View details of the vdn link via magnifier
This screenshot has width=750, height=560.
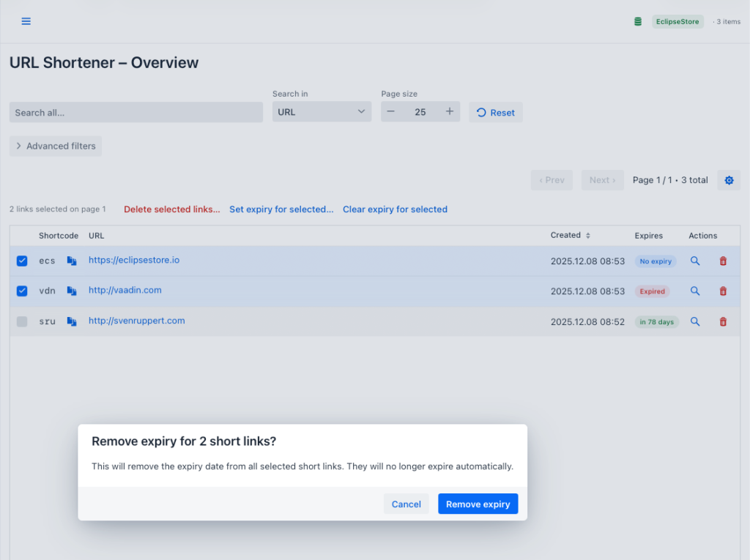point(694,291)
